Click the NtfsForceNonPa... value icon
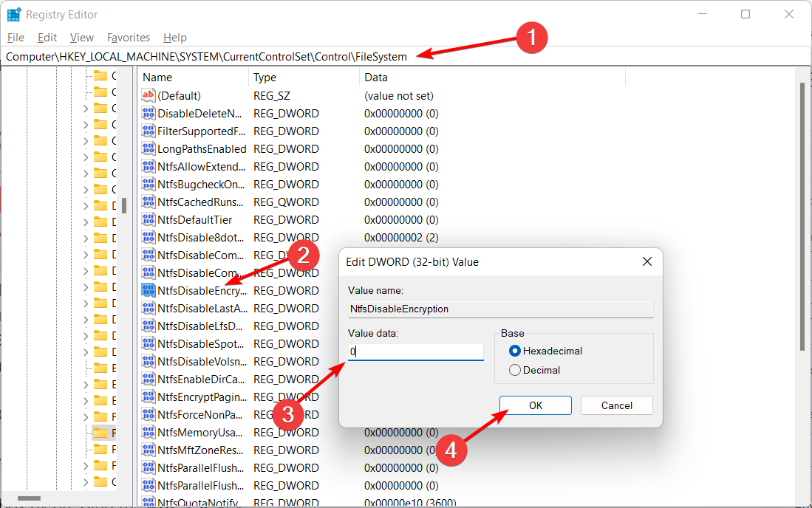 [148, 414]
